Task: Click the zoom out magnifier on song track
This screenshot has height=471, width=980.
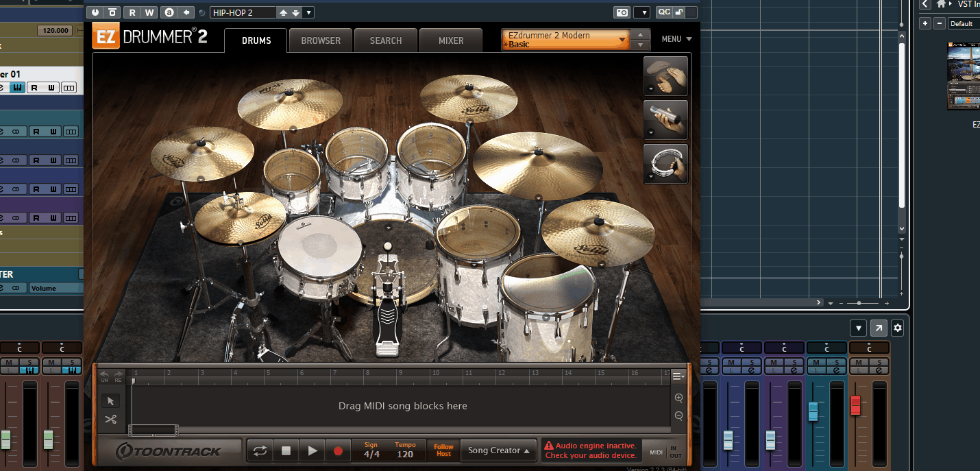Action: [x=678, y=415]
